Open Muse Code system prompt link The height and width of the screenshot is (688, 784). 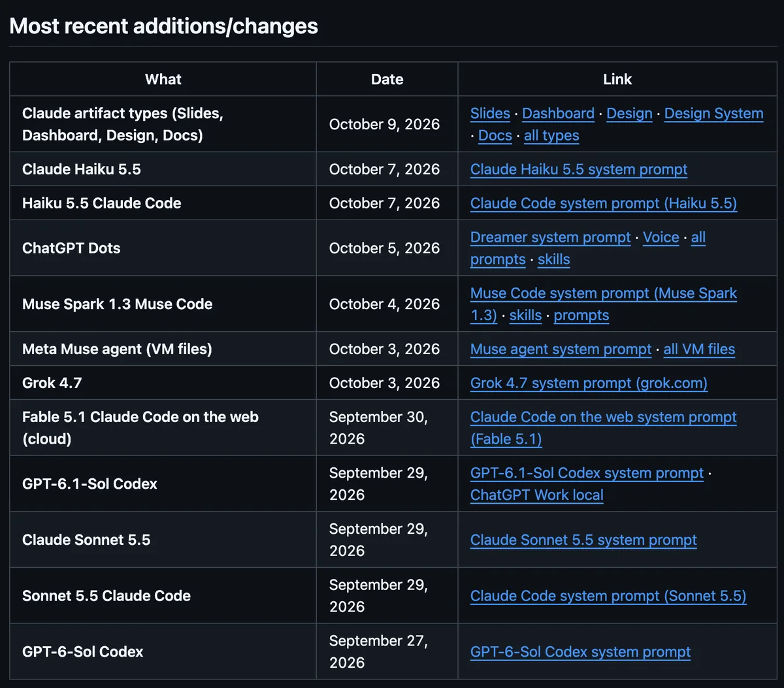(604, 304)
